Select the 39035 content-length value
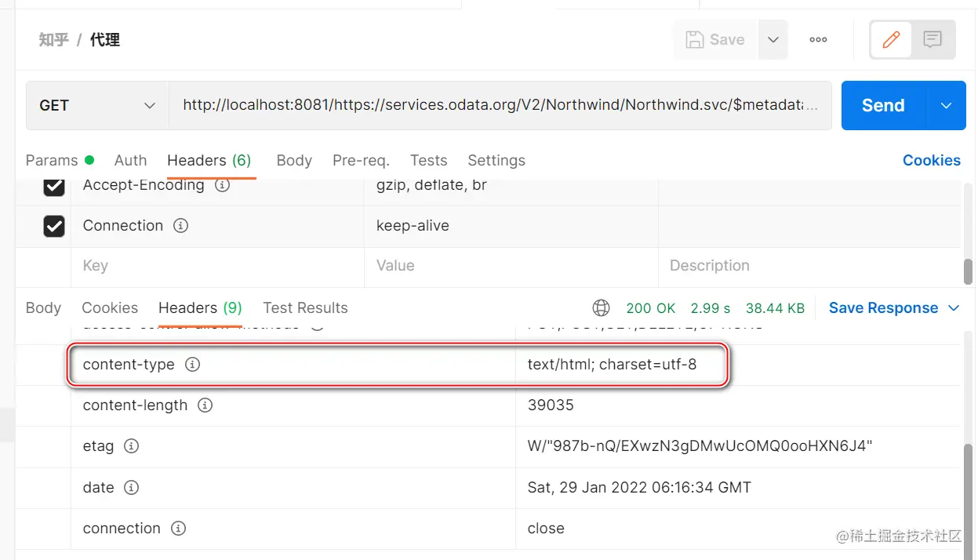This screenshot has width=978, height=560. coord(551,405)
